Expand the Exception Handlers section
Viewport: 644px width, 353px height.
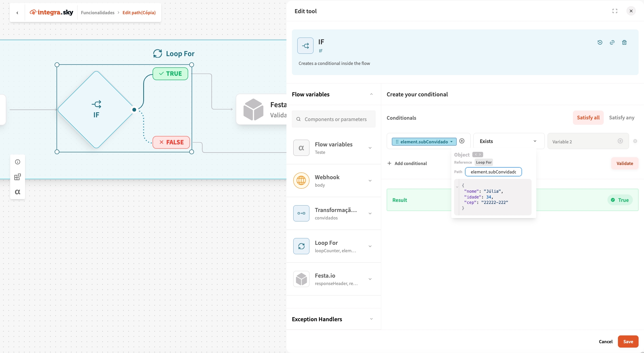click(x=371, y=319)
